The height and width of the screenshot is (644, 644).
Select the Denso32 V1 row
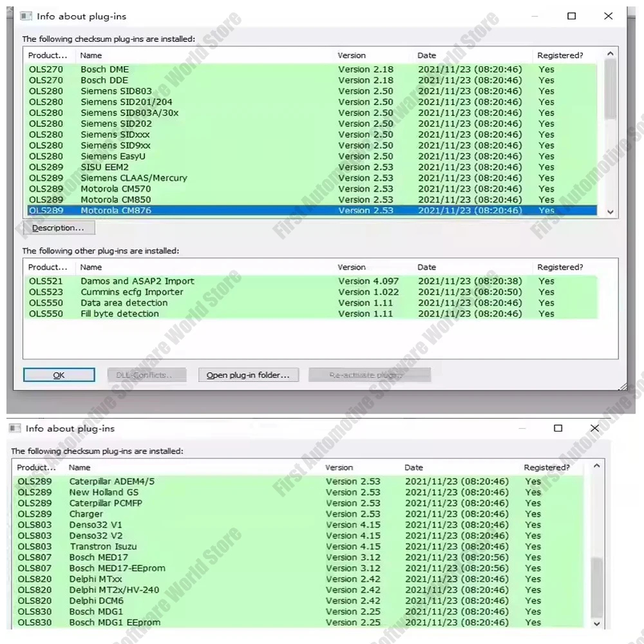(x=299, y=525)
